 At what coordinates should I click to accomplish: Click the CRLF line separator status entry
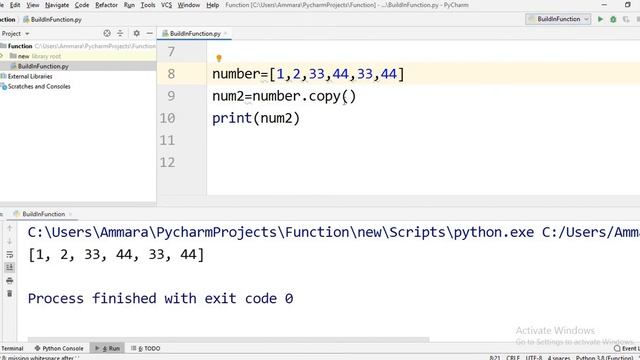coord(513,358)
